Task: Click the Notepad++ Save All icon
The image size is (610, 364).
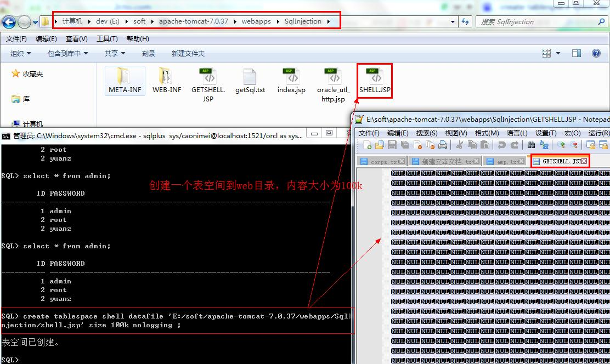Action: (405, 145)
